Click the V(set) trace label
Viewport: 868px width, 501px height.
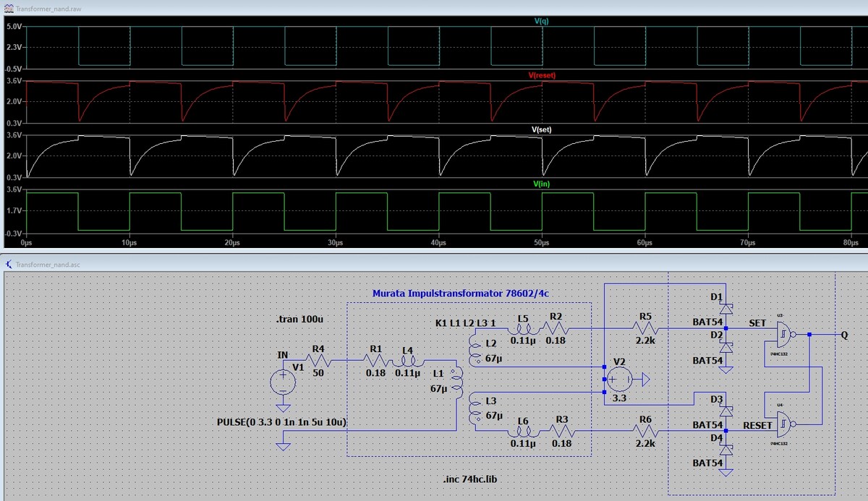click(542, 129)
